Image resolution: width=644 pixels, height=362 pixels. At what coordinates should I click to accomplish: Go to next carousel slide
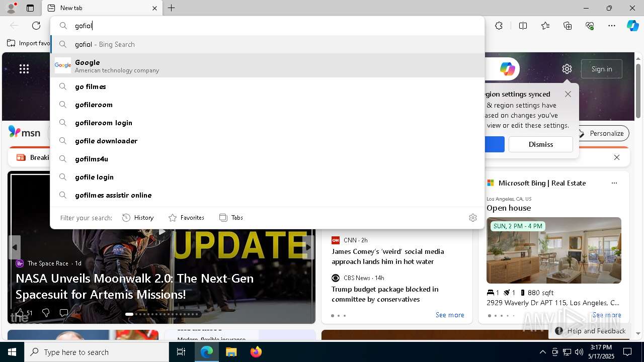[x=308, y=247]
